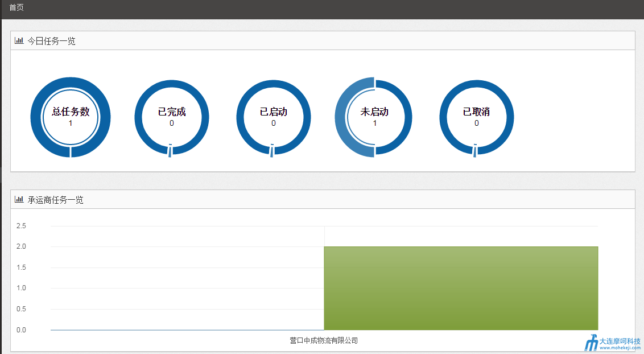
Task: Click the 总任务数 donut gauge
Action: coord(71,117)
